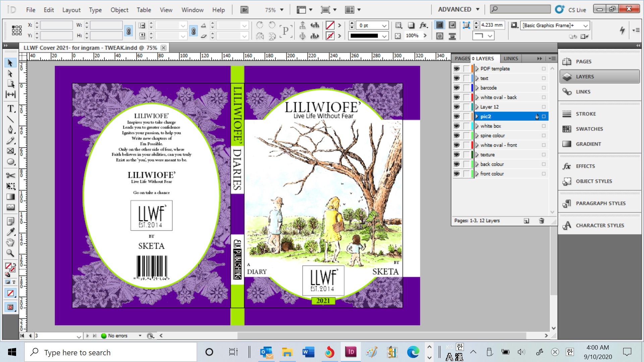Click the New Layer button

click(x=526, y=221)
